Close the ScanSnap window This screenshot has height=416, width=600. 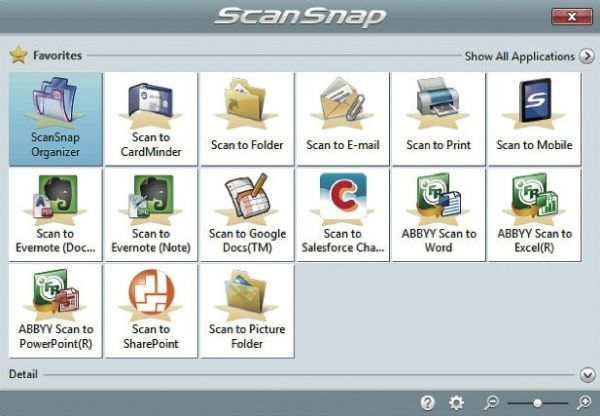click(572, 16)
